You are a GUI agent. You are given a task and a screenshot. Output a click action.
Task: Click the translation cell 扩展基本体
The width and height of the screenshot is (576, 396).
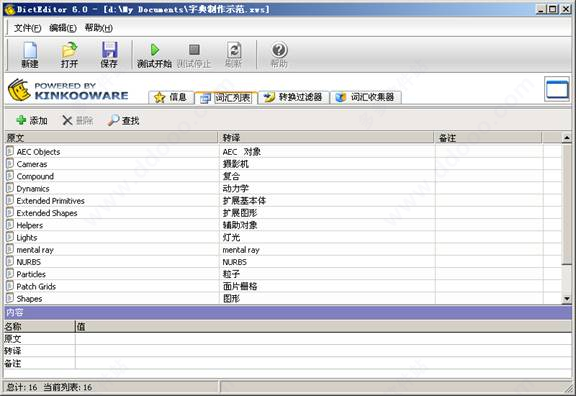(244, 201)
